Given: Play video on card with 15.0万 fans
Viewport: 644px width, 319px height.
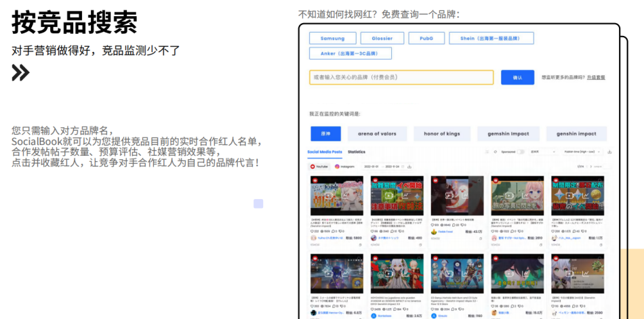Looking at the screenshot, I should click(510, 274).
